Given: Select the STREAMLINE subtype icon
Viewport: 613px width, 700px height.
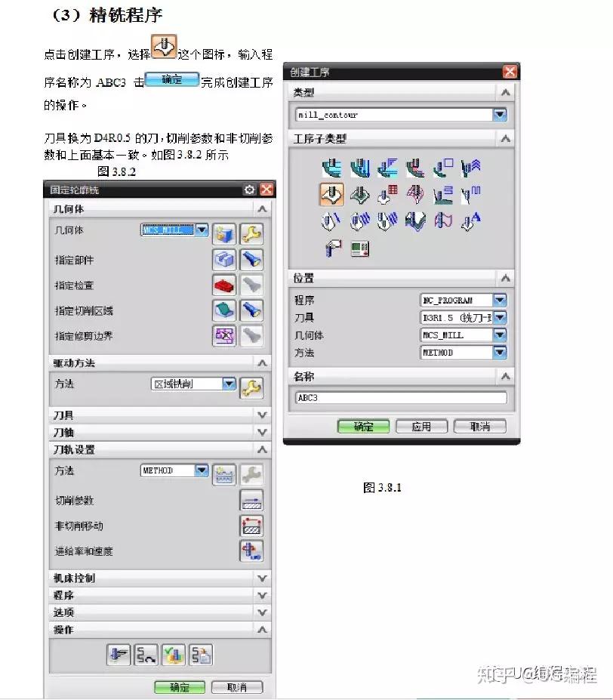Looking at the screenshot, I should pos(415,194).
